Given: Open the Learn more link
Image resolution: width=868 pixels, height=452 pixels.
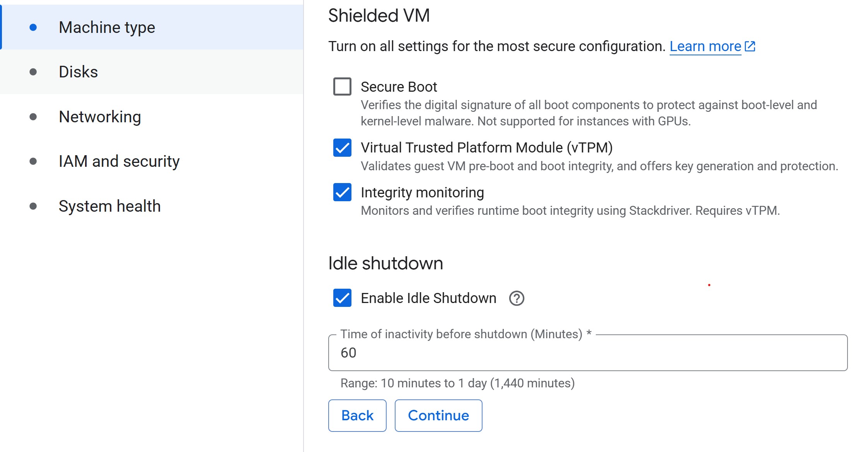Looking at the screenshot, I should [705, 46].
